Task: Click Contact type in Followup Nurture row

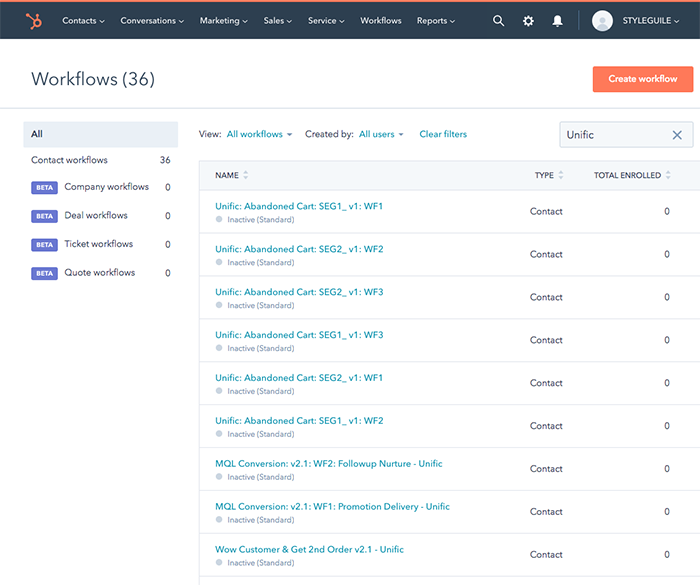Action: [x=546, y=468]
